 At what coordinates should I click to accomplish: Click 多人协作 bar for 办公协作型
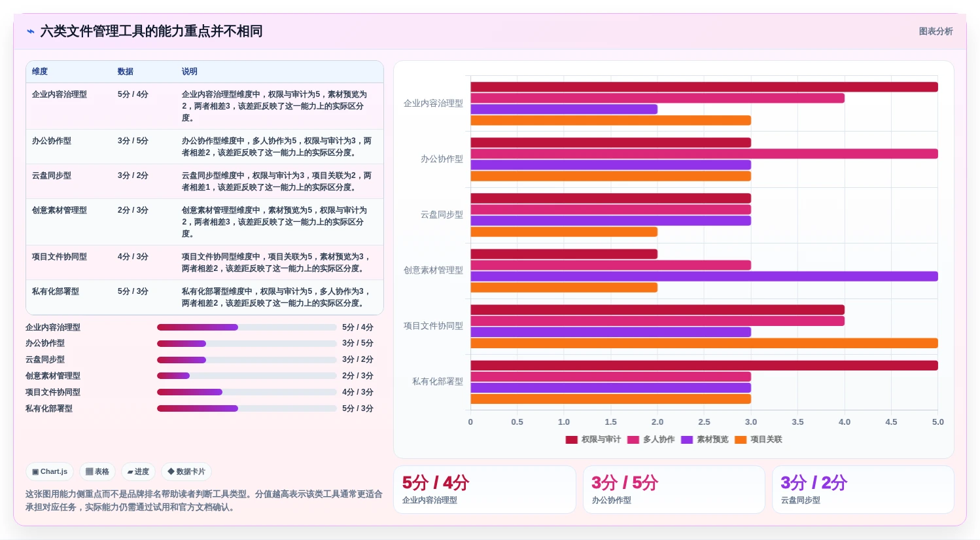pyautogui.click(x=704, y=154)
